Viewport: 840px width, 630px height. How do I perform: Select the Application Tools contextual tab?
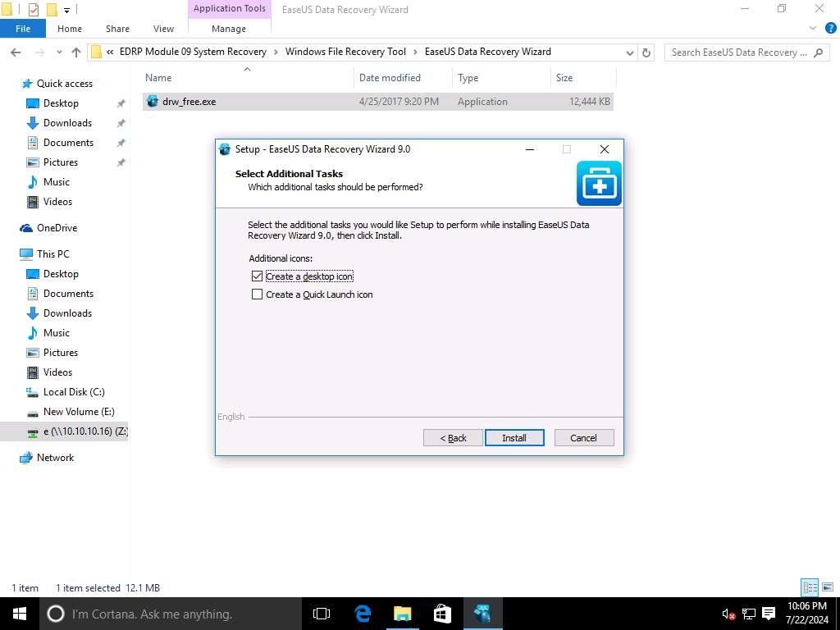[230, 8]
